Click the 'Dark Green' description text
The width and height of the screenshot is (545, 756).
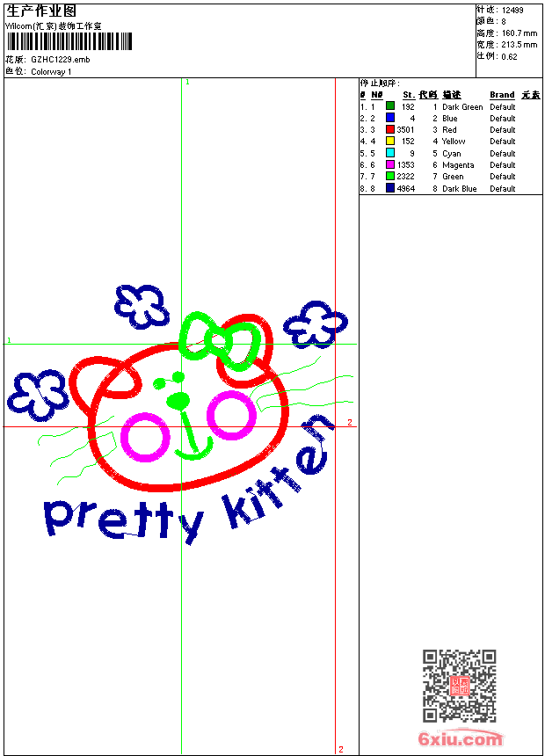(x=462, y=107)
